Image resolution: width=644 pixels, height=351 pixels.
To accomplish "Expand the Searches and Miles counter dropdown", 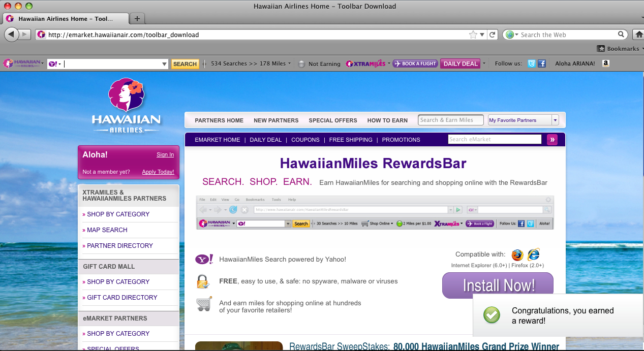I will click(x=289, y=63).
